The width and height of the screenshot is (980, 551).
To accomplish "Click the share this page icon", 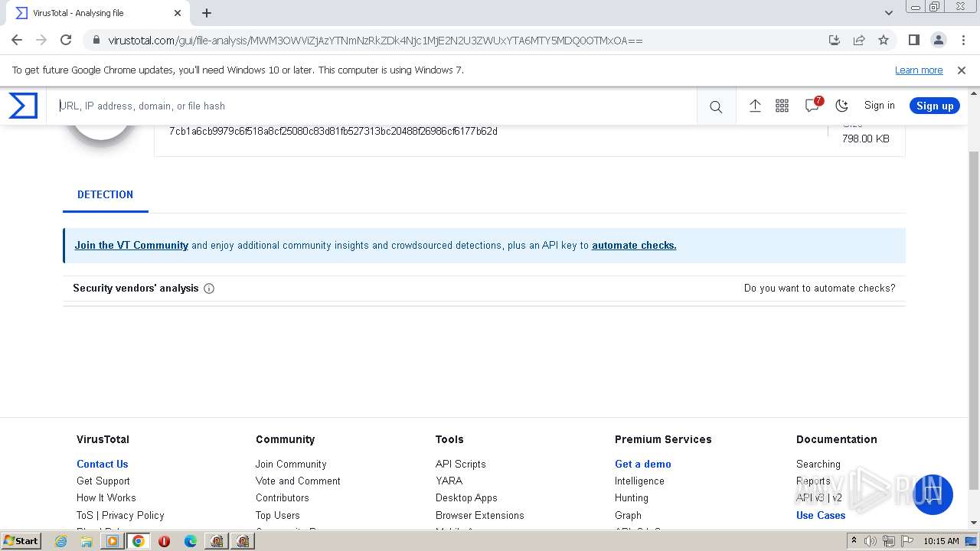I will click(859, 40).
